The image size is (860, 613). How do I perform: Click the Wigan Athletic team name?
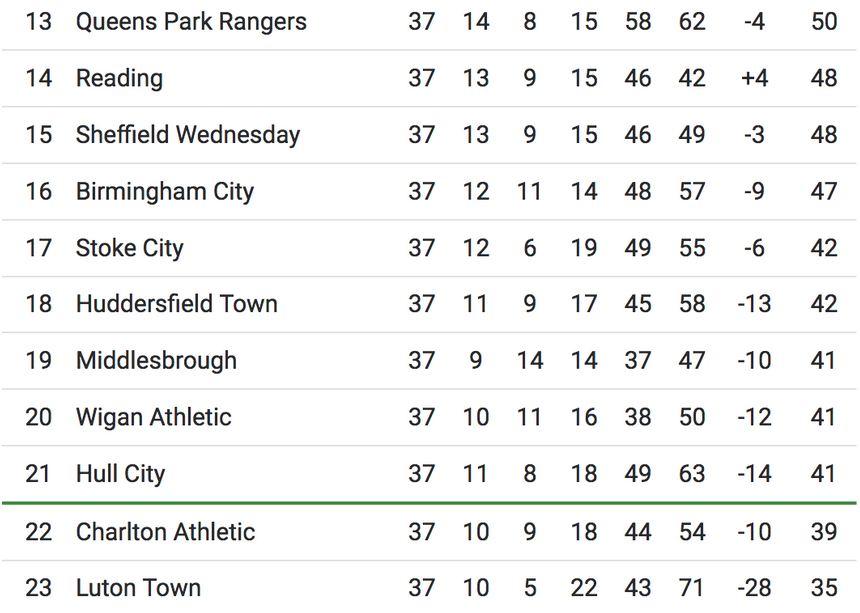click(153, 417)
